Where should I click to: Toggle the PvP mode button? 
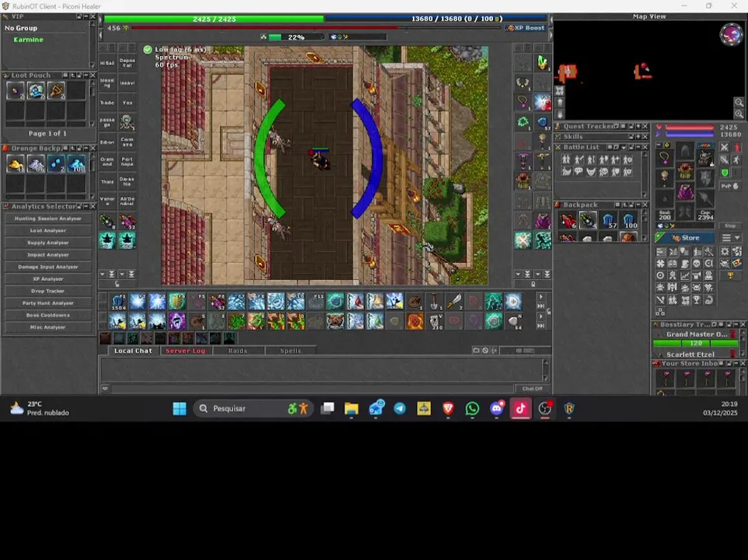729,186
